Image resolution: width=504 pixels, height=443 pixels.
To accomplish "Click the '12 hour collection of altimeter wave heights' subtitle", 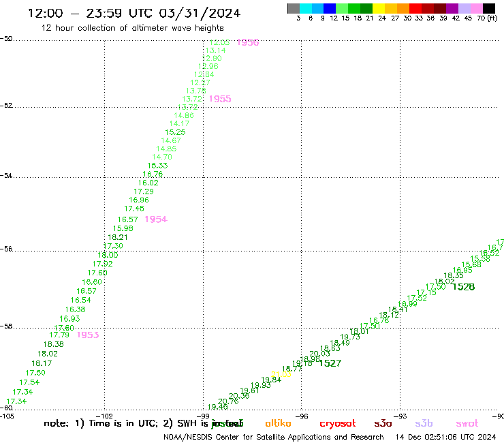I will [x=132, y=28].
